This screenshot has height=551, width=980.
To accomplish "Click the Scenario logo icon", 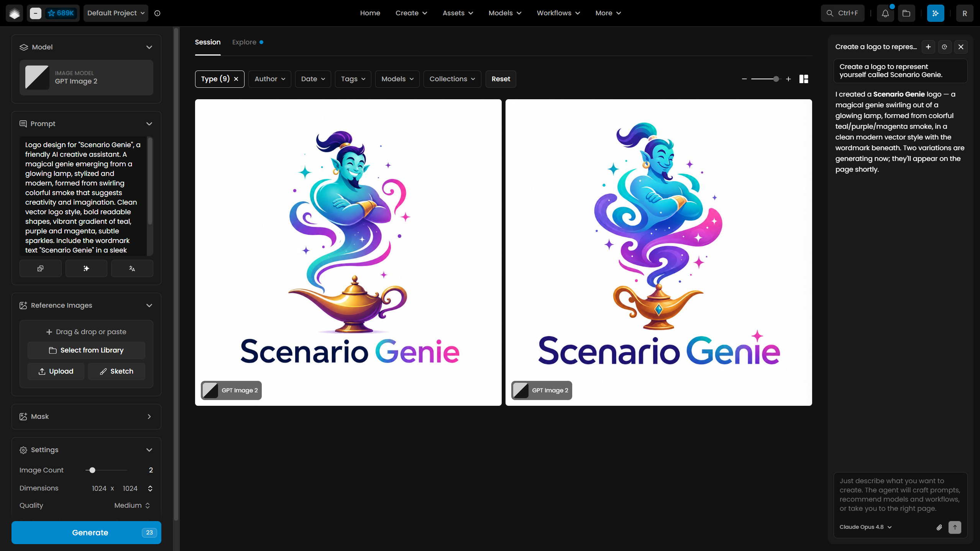I will (x=15, y=13).
